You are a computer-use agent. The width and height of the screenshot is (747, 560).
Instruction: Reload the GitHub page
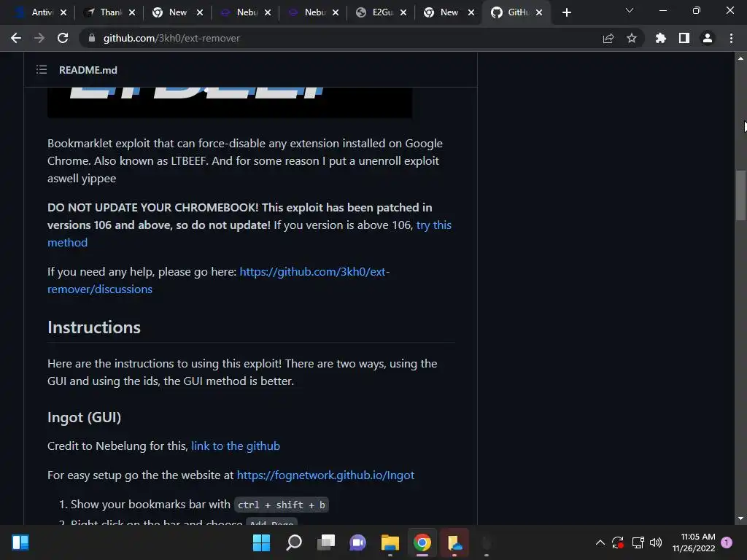63,38
